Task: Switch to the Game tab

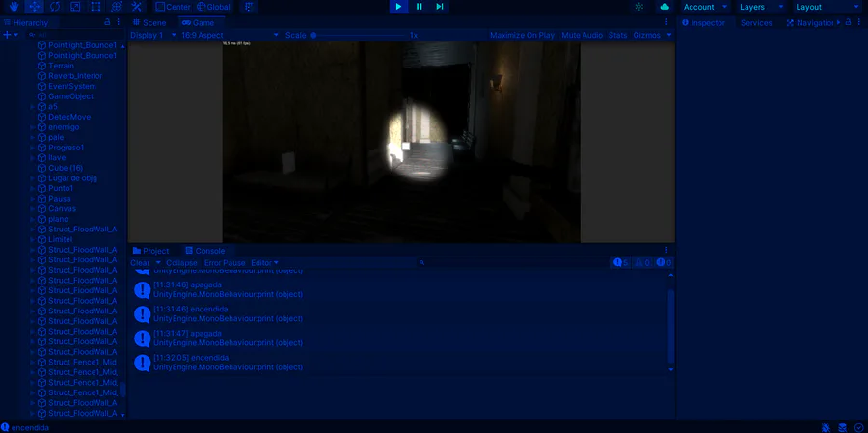Action: pyautogui.click(x=198, y=23)
